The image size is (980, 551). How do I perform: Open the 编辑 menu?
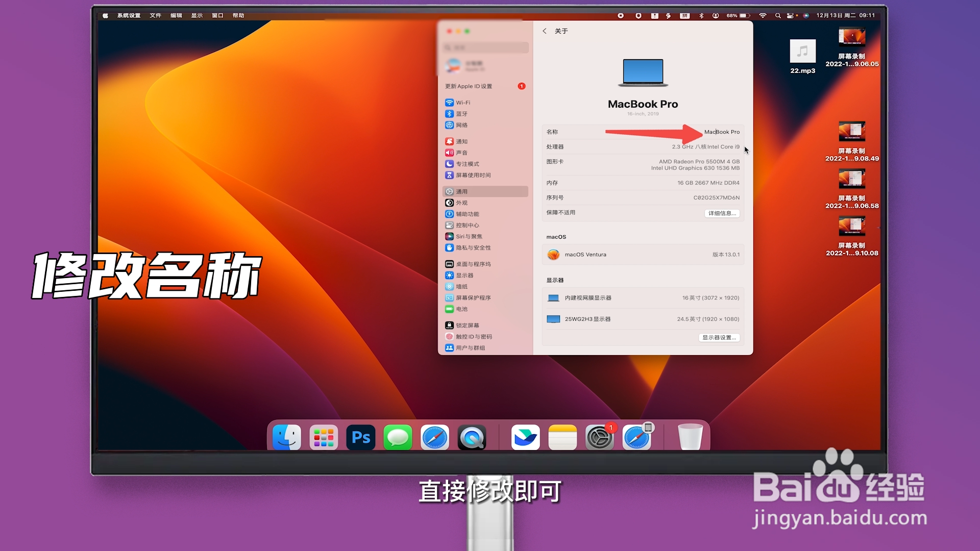(x=176, y=15)
